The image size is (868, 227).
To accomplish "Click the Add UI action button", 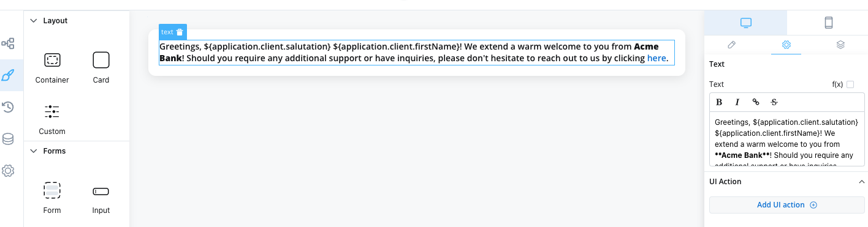I will pyautogui.click(x=787, y=205).
